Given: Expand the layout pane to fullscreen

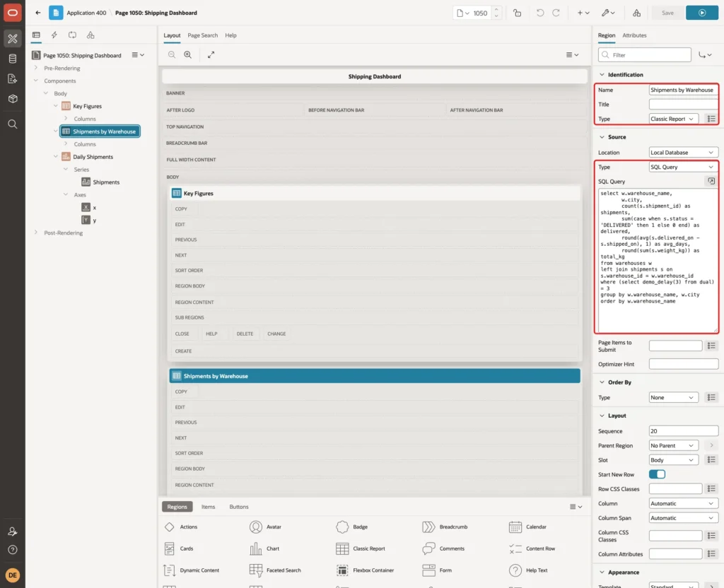Looking at the screenshot, I should point(211,54).
